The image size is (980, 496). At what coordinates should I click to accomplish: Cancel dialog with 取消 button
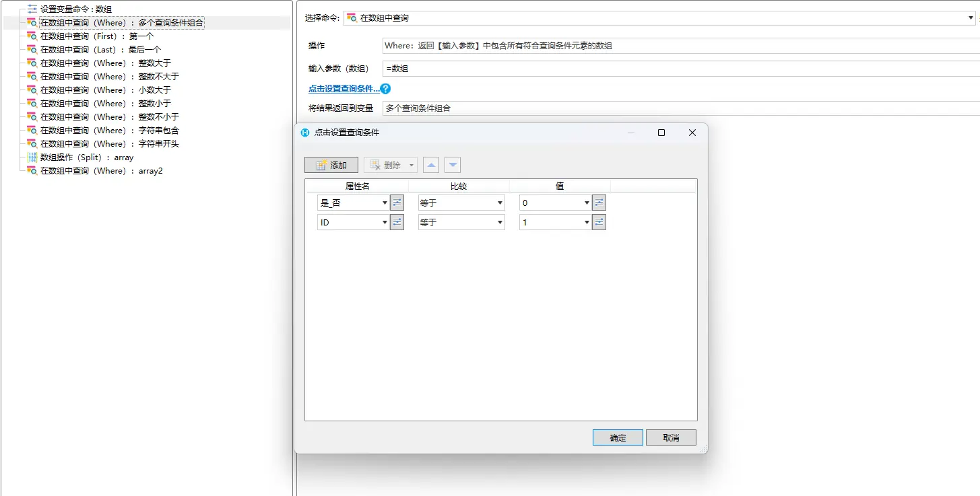(x=671, y=437)
